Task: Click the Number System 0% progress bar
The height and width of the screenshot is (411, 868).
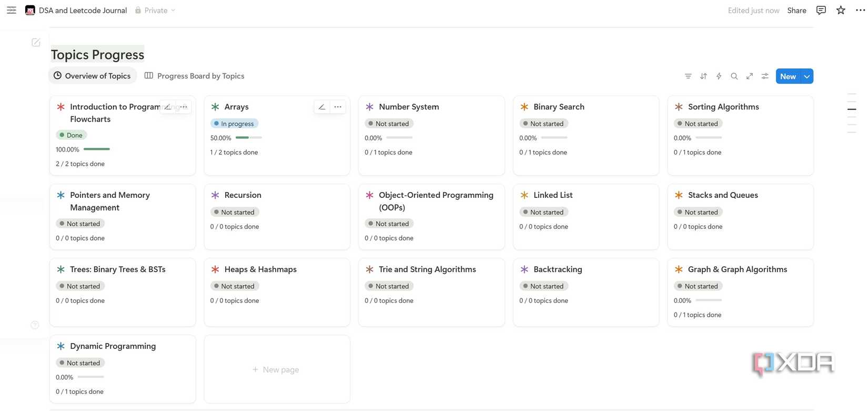Action: click(x=399, y=138)
